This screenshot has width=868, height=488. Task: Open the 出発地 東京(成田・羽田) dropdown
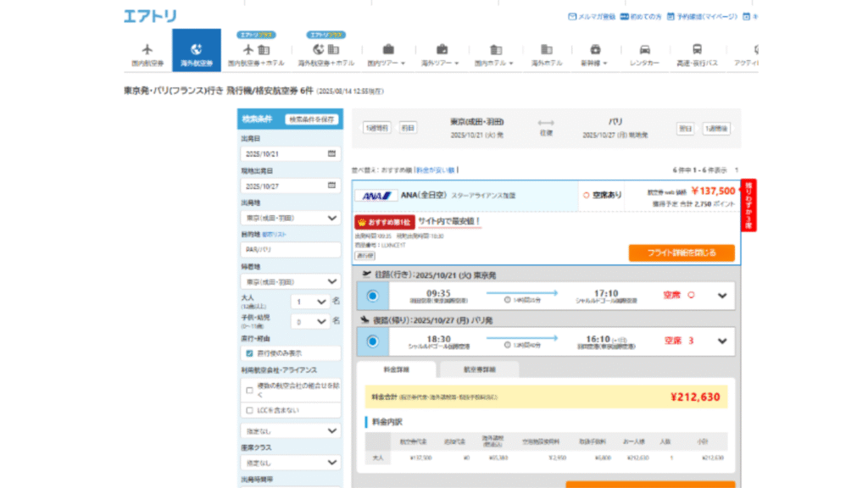coord(291,218)
